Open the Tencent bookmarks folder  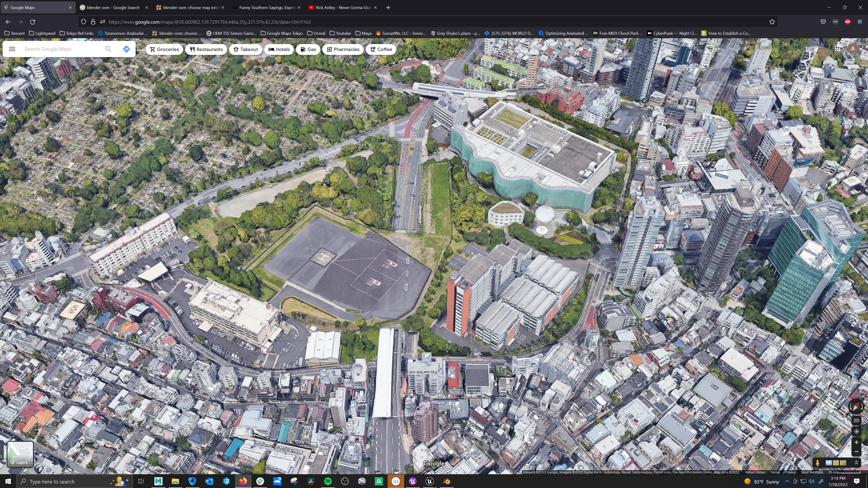(x=15, y=33)
